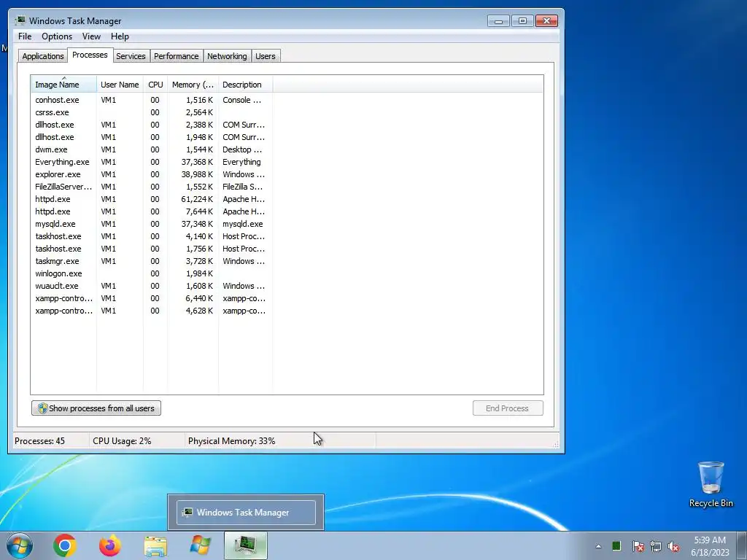Viewport: 747px width, 560px height.
Task: Click the window resize grip corner
Action: [x=555, y=444]
